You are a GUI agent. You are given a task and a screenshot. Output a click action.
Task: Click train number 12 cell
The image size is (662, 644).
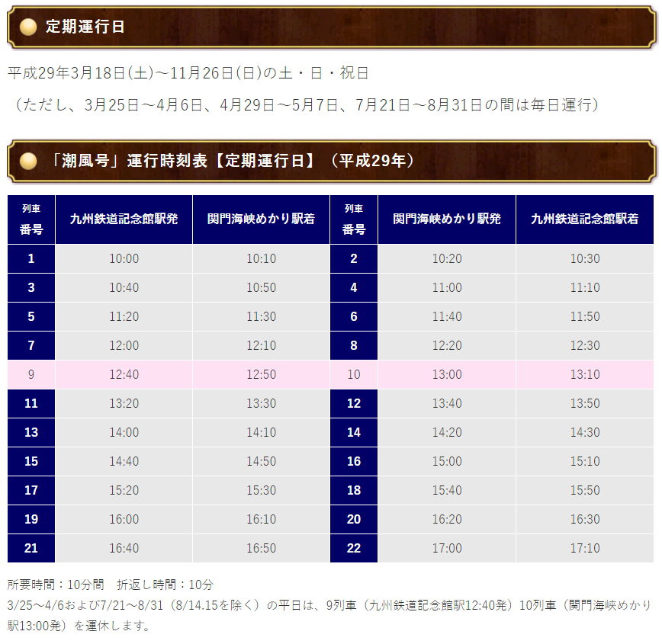coord(354,403)
